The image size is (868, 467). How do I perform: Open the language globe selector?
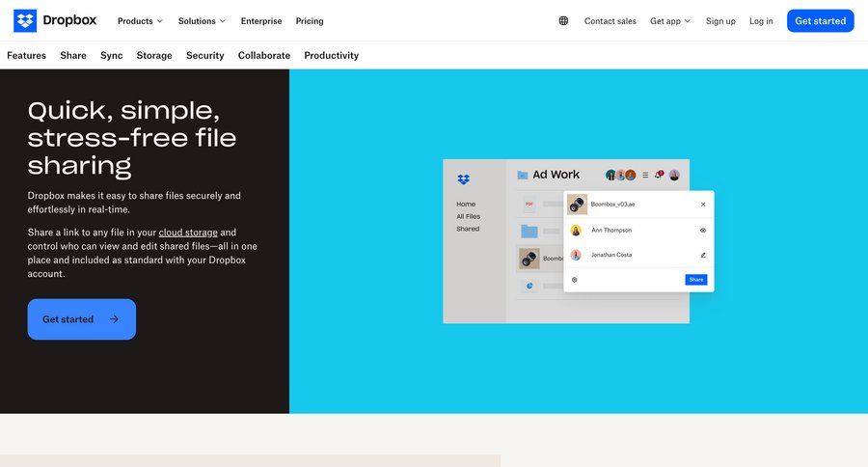[563, 21]
